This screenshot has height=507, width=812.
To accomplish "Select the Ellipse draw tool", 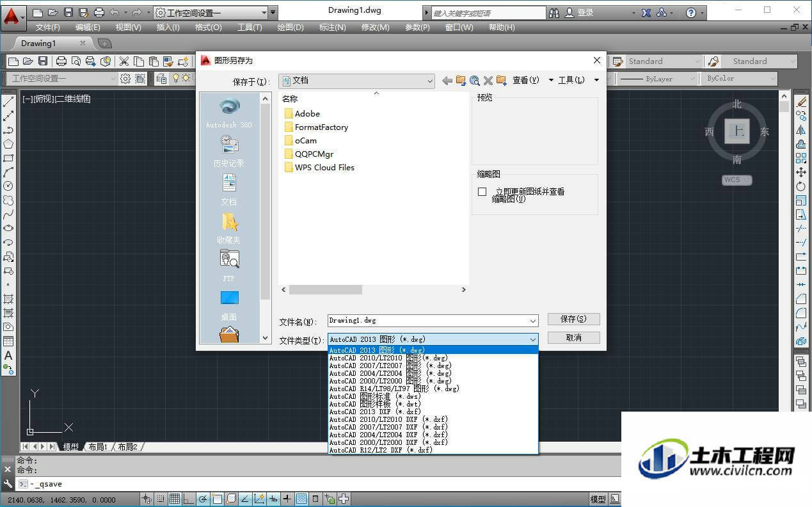I will pyautogui.click(x=8, y=229).
